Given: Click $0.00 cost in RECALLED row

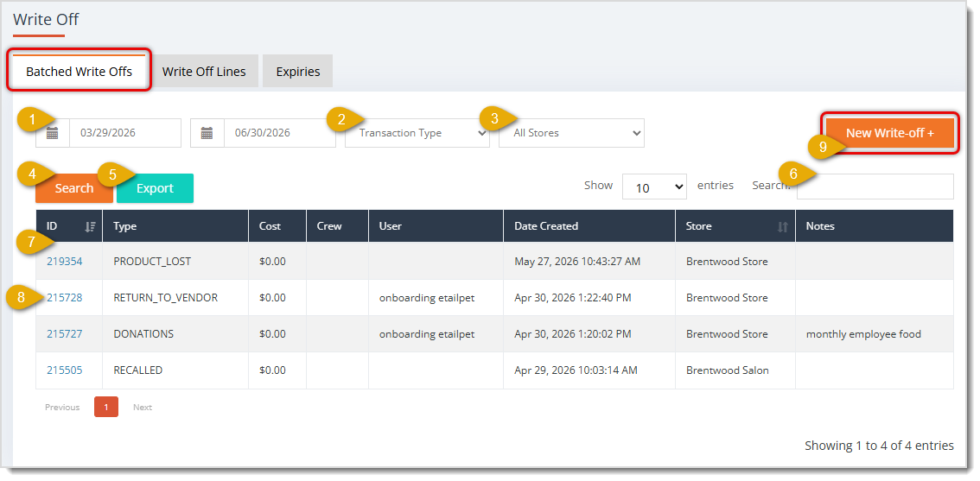Looking at the screenshot, I should (272, 370).
